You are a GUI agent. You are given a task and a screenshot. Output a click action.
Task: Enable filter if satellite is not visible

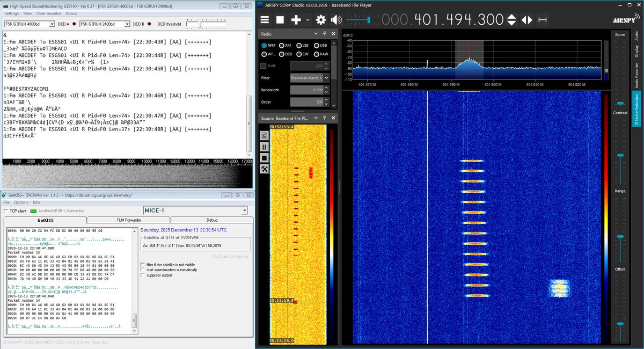pos(142,265)
